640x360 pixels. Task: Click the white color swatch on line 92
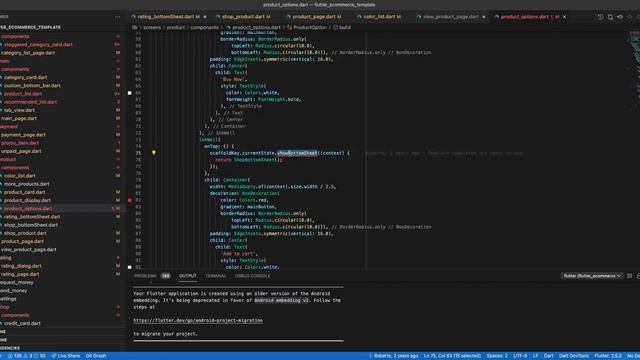click(x=130, y=267)
